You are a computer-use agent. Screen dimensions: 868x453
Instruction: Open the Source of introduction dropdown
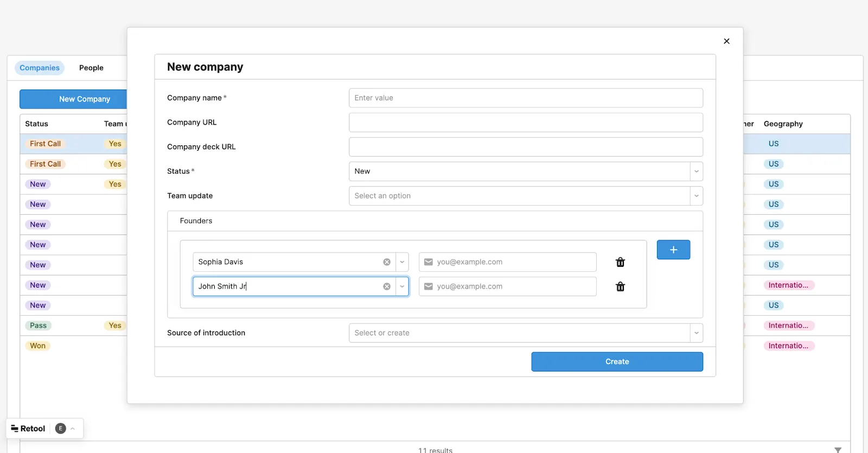(x=526, y=333)
